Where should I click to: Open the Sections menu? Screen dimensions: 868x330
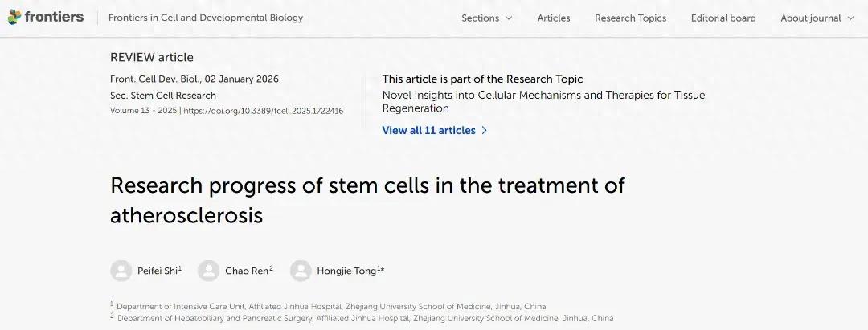[481, 18]
